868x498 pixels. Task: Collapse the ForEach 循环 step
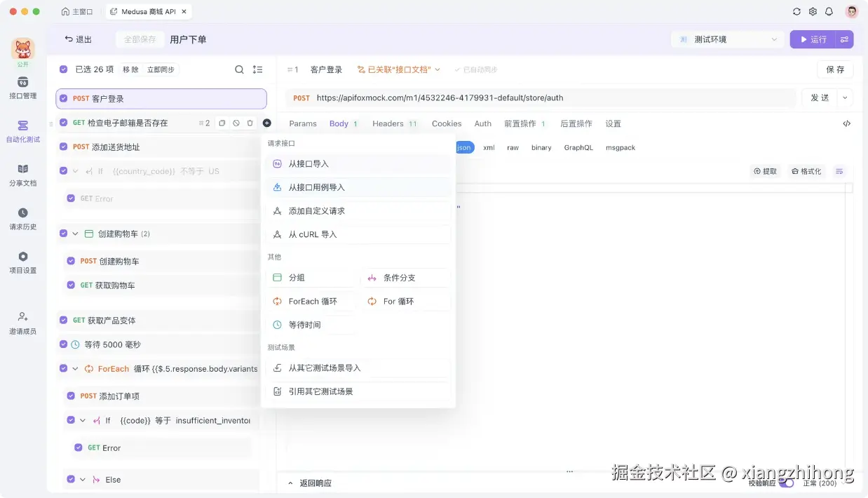coord(75,368)
